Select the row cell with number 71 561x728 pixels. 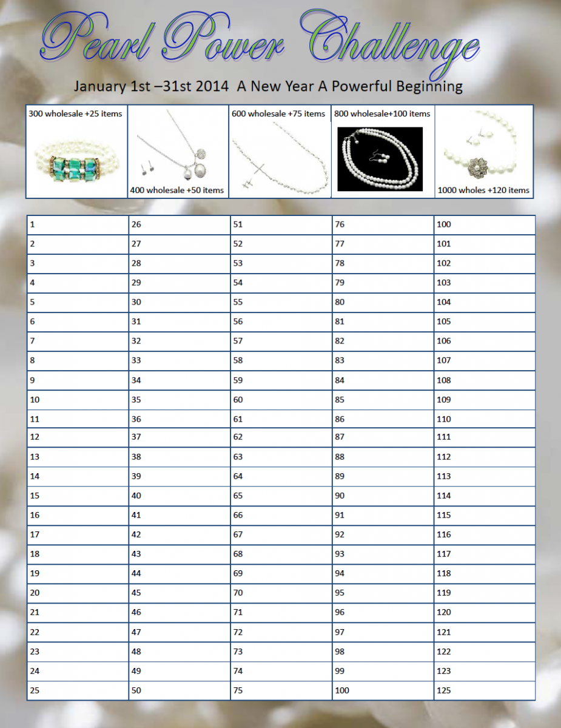pyautogui.click(x=281, y=613)
